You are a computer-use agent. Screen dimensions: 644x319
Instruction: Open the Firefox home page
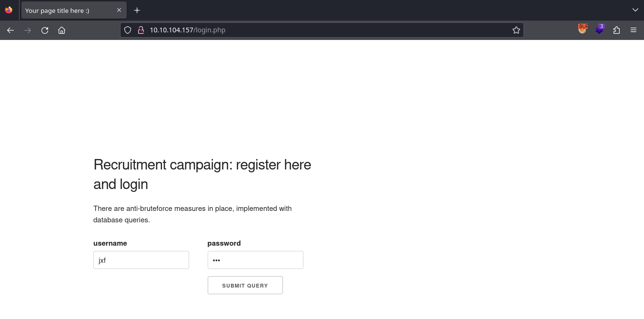click(x=61, y=30)
